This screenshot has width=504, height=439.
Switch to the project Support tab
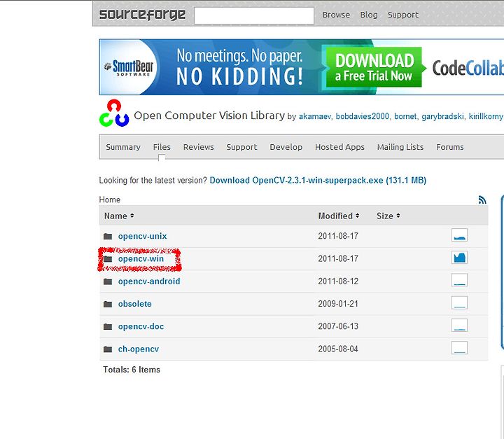(x=241, y=147)
